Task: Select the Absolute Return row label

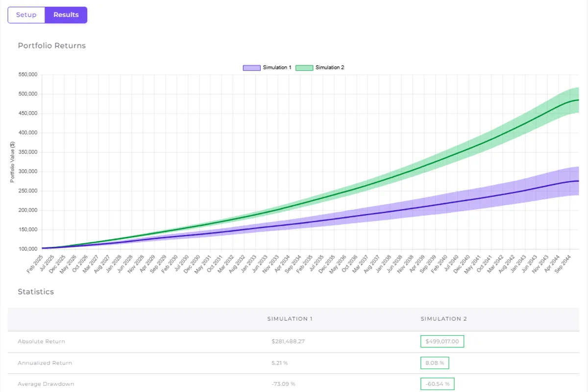Action: pyautogui.click(x=41, y=342)
